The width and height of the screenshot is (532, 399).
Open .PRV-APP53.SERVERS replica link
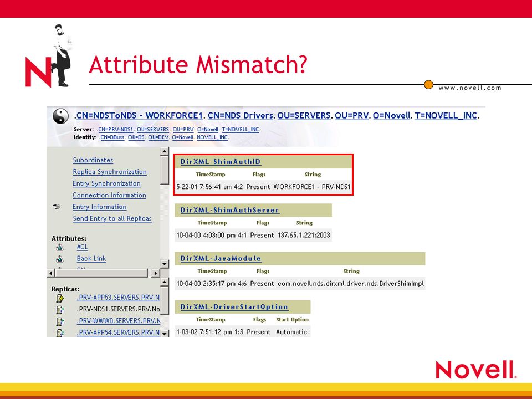(x=119, y=298)
